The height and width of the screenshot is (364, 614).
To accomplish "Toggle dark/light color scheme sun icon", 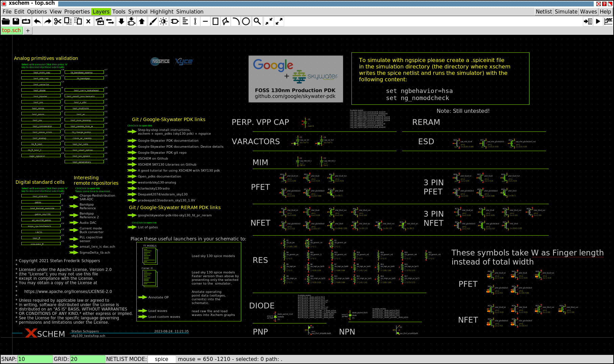I will click(163, 21).
